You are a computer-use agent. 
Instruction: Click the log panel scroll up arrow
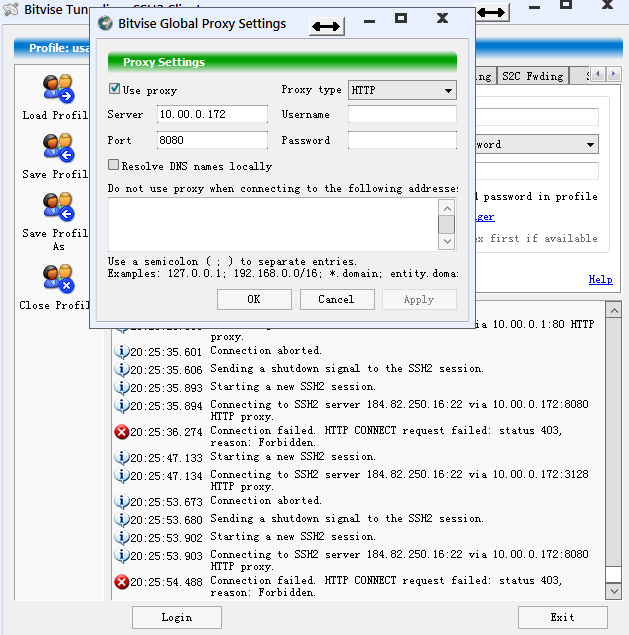pos(614,310)
